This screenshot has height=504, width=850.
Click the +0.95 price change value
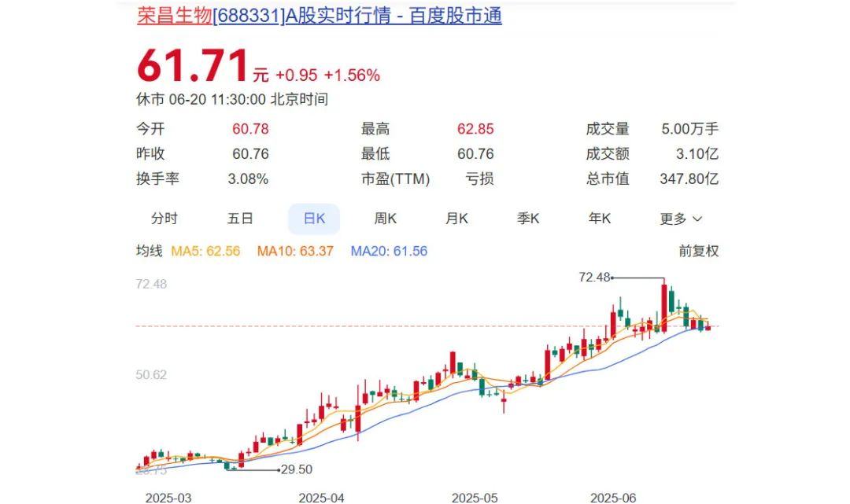click(x=296, y=75)
